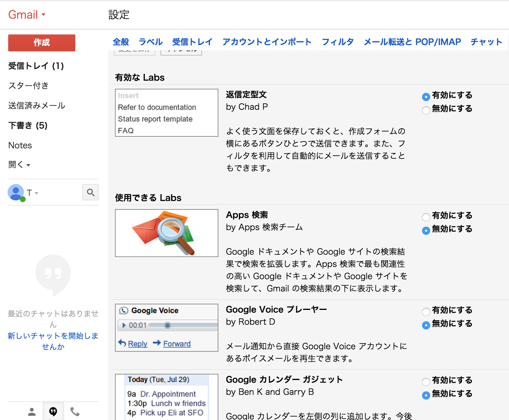Click the 設定 page heading
This screenshot has width=509, height=420.
pos(119,15)
